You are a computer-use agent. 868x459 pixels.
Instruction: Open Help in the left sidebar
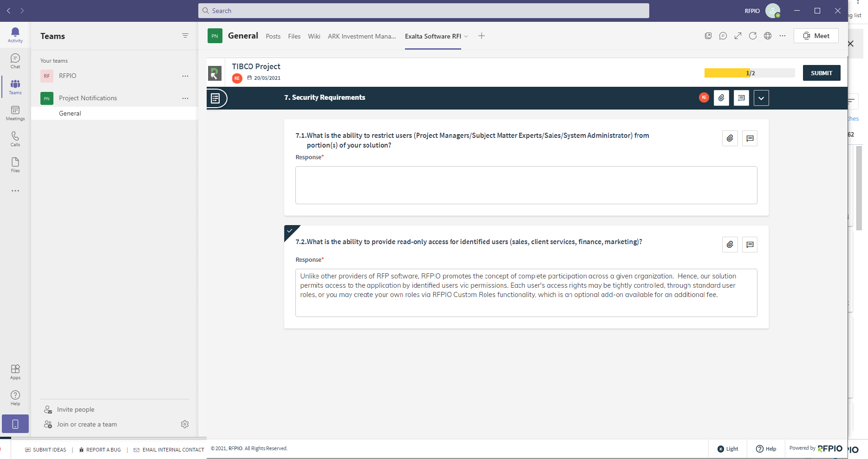15,398
